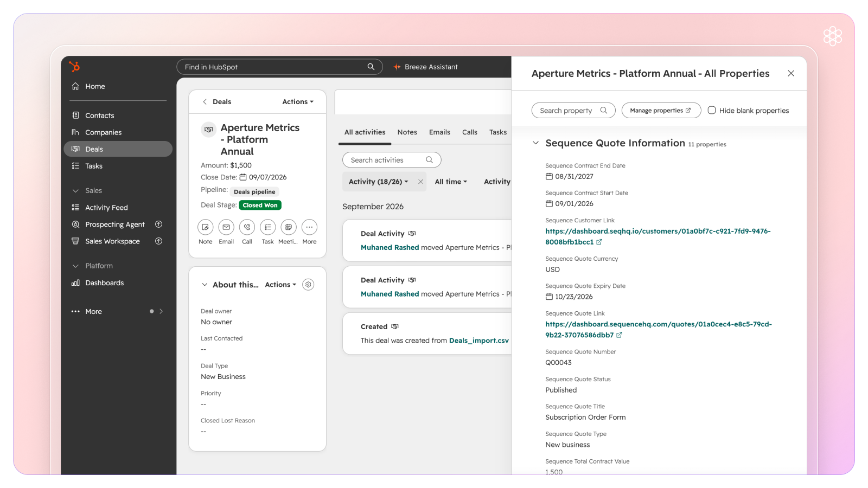Image resolution: width=868 pixels, height=488 pixels.
Task: Open Activity Feed in the sidebar
Action: (118, 208)
